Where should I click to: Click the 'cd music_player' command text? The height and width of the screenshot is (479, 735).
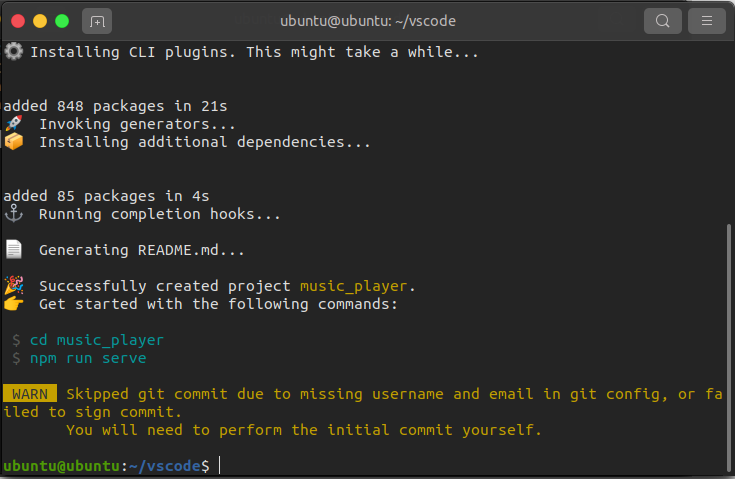pyautogui.click(x=96, y=340)
